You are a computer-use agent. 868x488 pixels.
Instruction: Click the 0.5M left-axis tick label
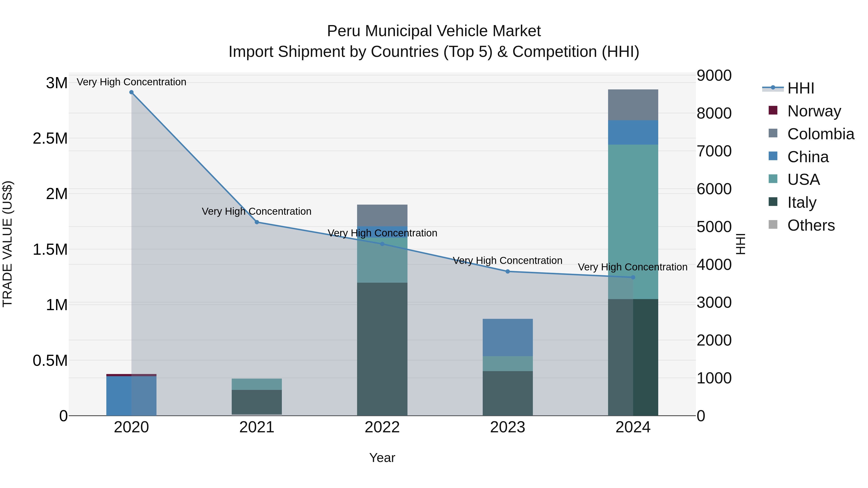point(50,361)
